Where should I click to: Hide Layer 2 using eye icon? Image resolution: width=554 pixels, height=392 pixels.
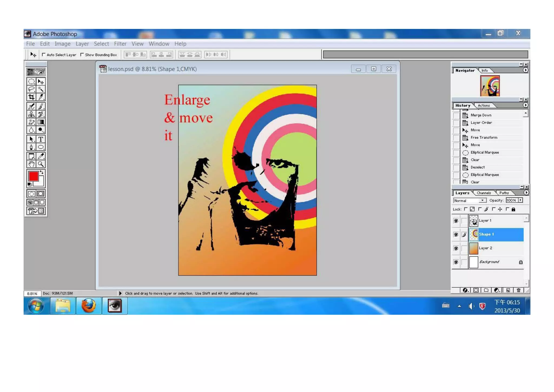(456, 248)
